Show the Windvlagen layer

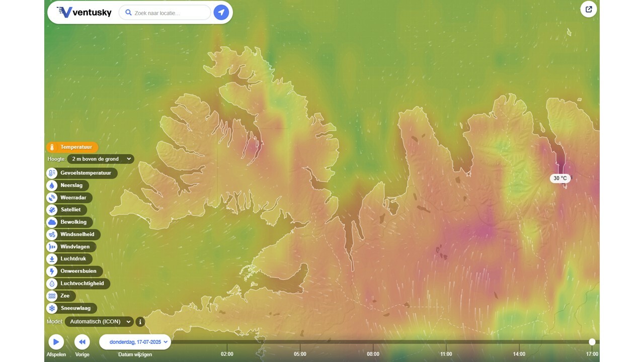pyautogui.click(x=71, y=247)
